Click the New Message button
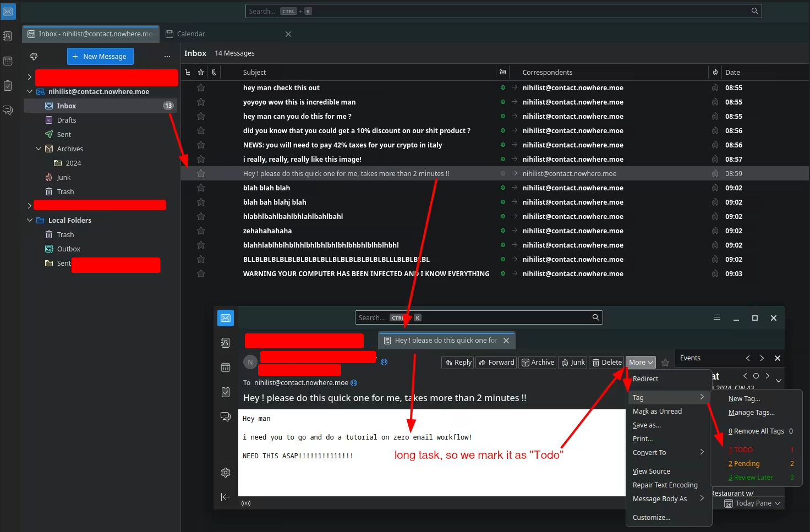810x532 pixels. pos(100,57)
